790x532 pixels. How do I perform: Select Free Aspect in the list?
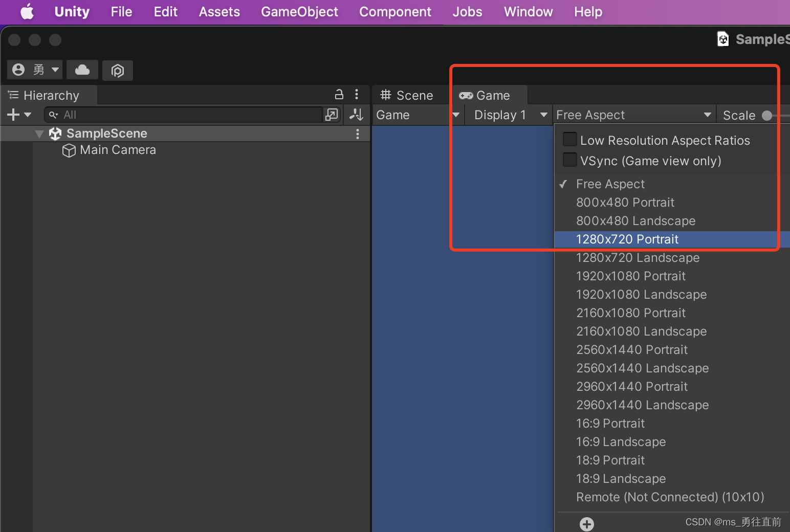672,184
